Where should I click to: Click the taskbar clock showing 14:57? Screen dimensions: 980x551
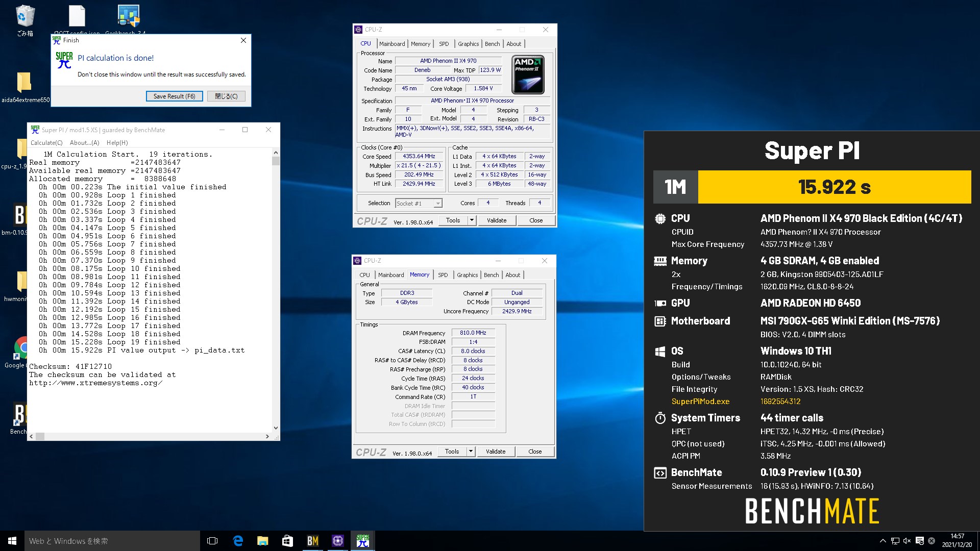(x=957, y=541)
